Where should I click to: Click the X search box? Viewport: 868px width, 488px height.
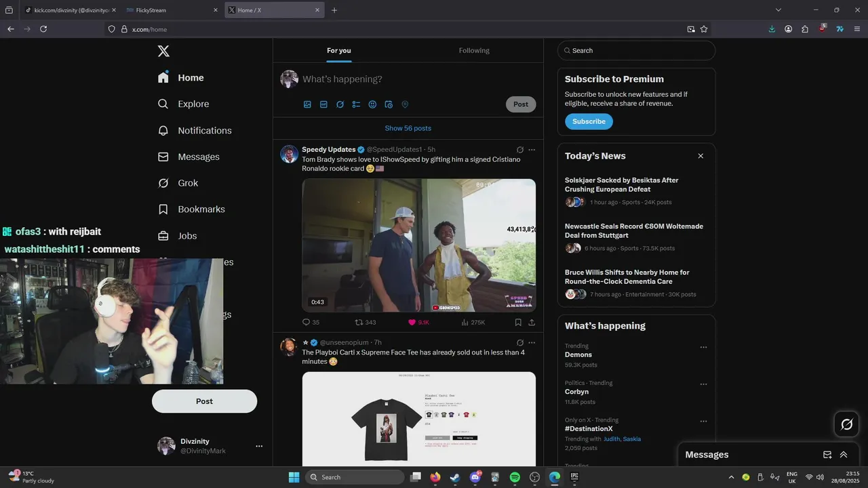(636, 51)
